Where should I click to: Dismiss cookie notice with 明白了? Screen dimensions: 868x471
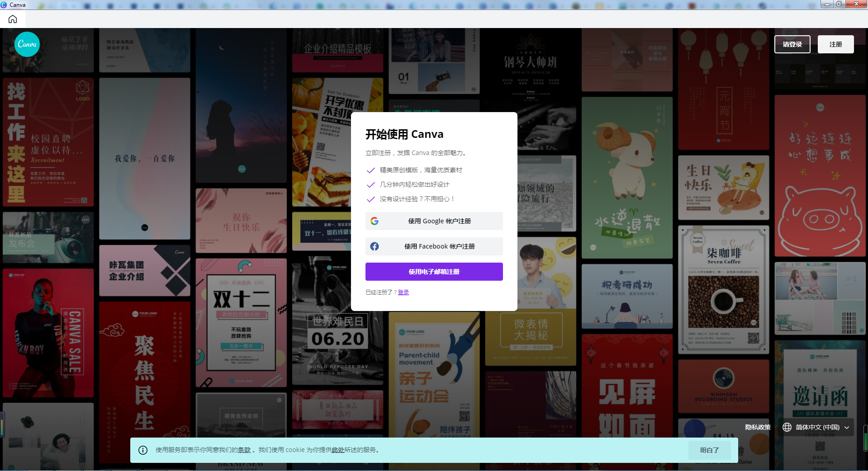pyautogui.click(x=709, y=450)
